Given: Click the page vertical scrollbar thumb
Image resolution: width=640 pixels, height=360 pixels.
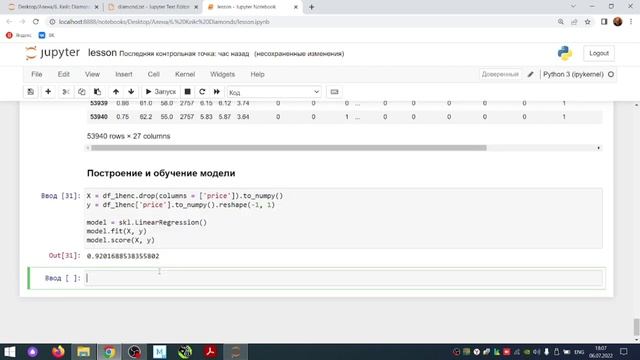Looking at the screenshot, I should click(x=636, y=327).
